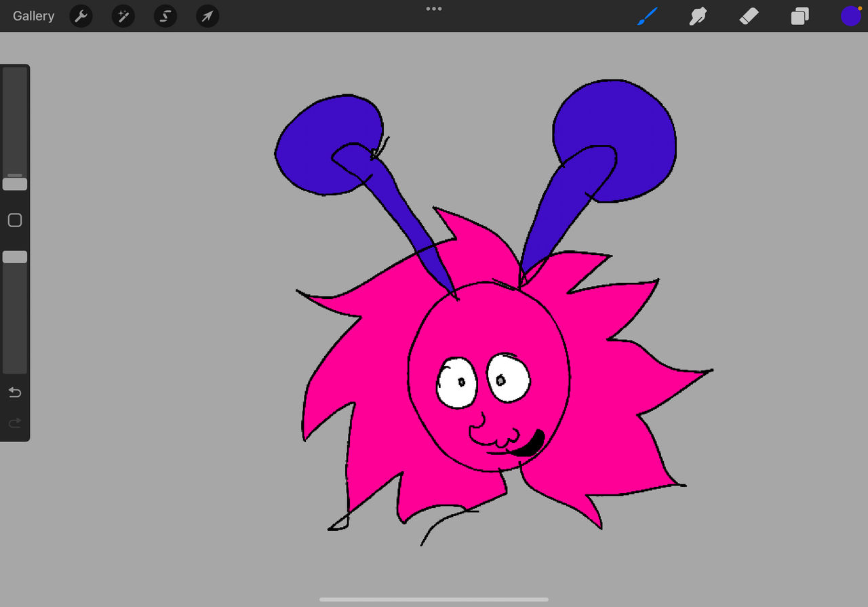Tap the square Modify button in sidebar
868x607 pixels.
[15, 220]
